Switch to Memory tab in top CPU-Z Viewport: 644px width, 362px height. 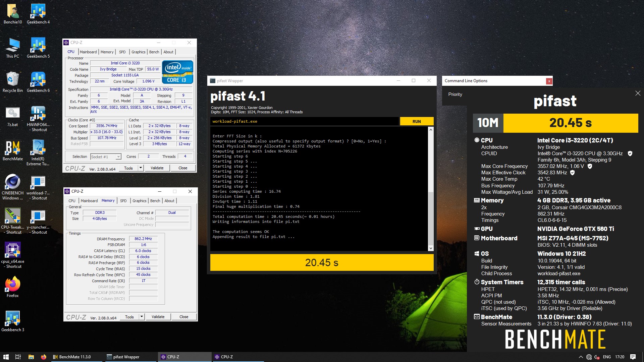107,52
